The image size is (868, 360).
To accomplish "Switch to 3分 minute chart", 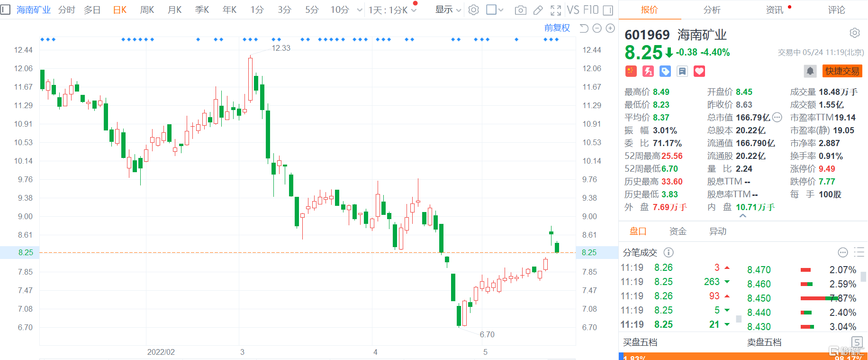I will pyautogui.click(x=285, y=10).
